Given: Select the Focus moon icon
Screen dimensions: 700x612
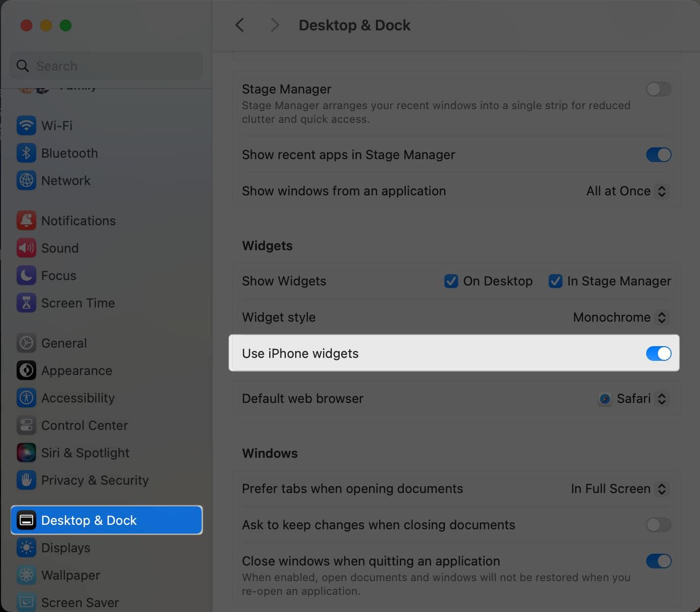Looking at the screenshot, I should pos(26,276).
